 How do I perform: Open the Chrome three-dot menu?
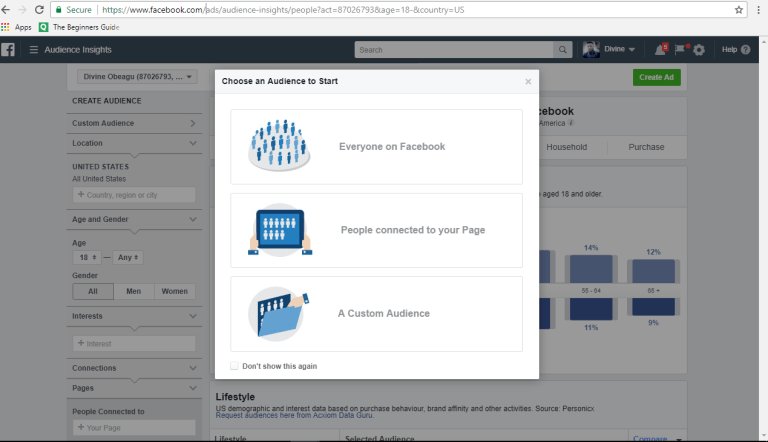(758, 9)
